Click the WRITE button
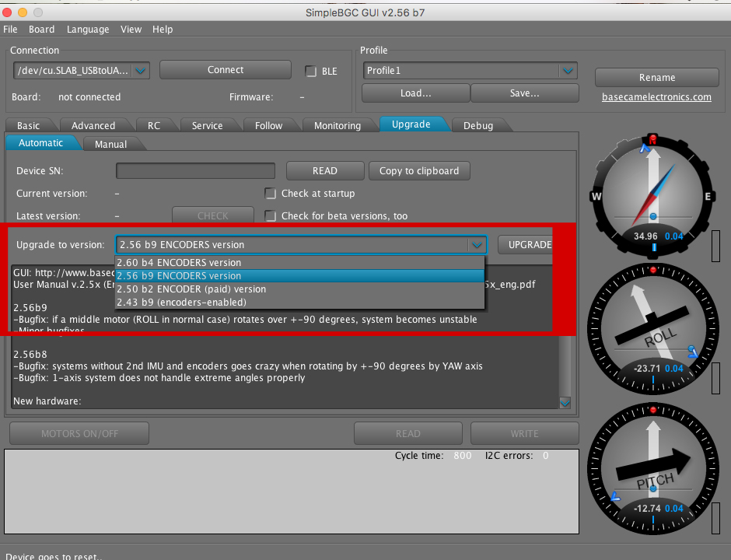The width and height of the screenshot is (731, 560). [524, 434]
